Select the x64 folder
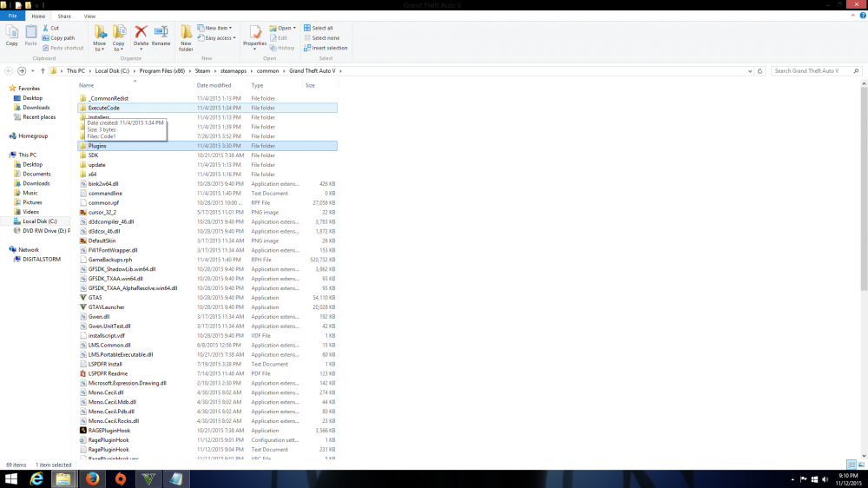Viewport: 868px width, 488px height. click(92, 174)
